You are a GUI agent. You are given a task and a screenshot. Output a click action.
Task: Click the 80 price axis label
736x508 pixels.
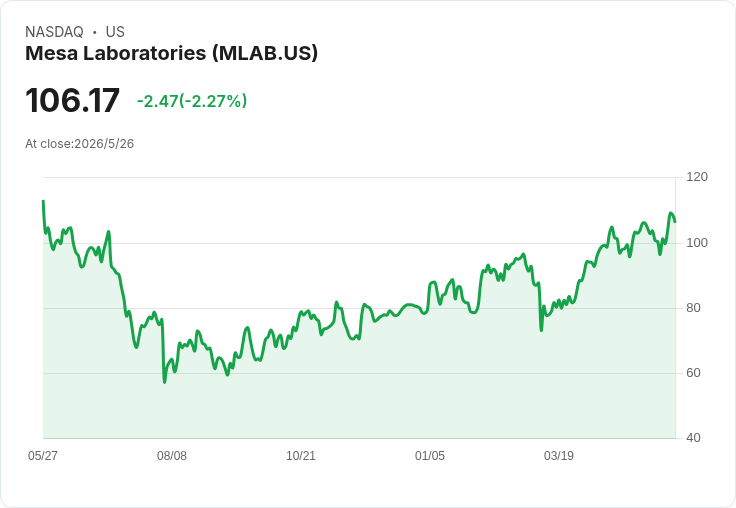coord(693,308)
